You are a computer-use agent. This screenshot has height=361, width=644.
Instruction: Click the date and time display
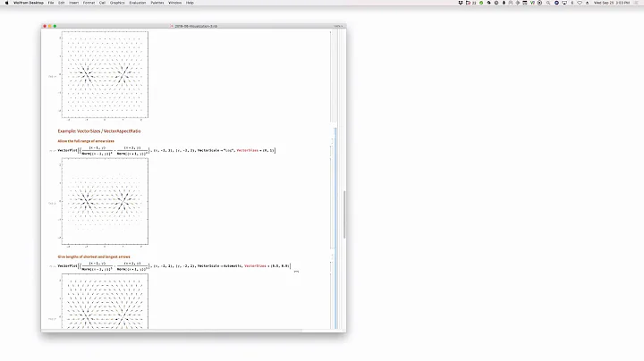612,3
